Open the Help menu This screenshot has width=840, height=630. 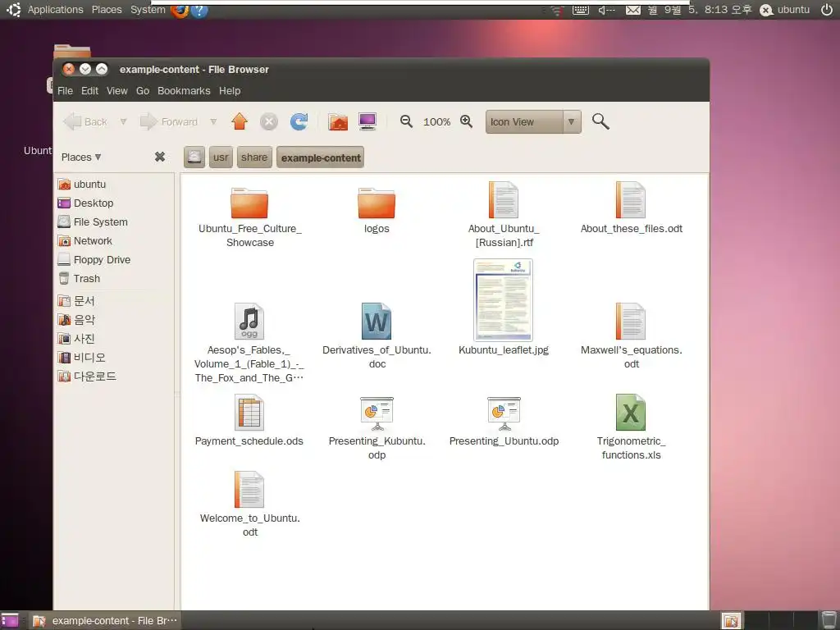[230, 90]
